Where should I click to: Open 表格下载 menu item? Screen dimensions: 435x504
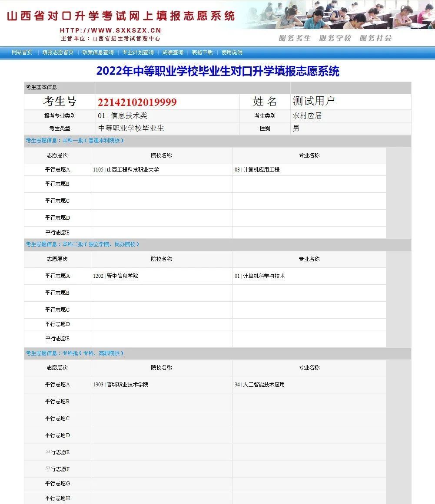(203, 53)
